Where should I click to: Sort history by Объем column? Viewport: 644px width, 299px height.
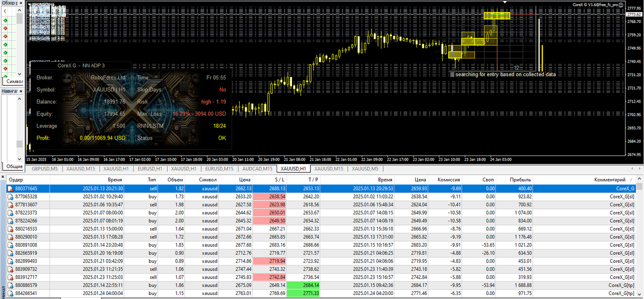[172, 179]
